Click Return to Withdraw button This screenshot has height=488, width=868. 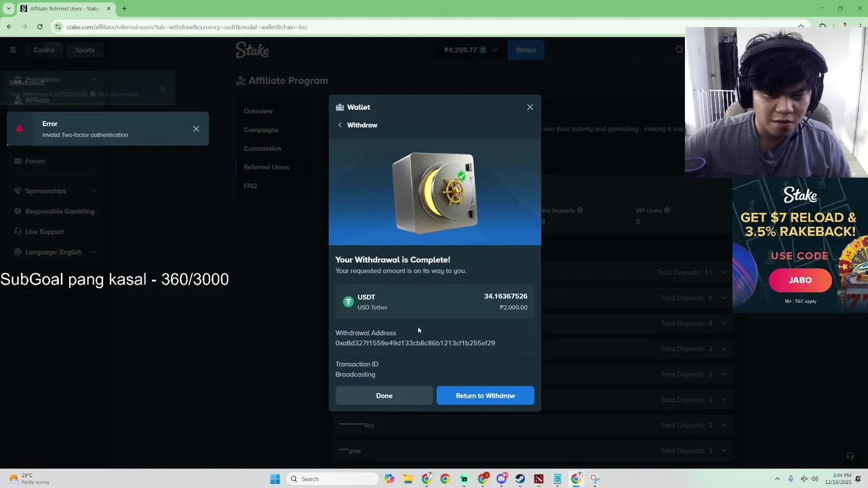(486, 396)
